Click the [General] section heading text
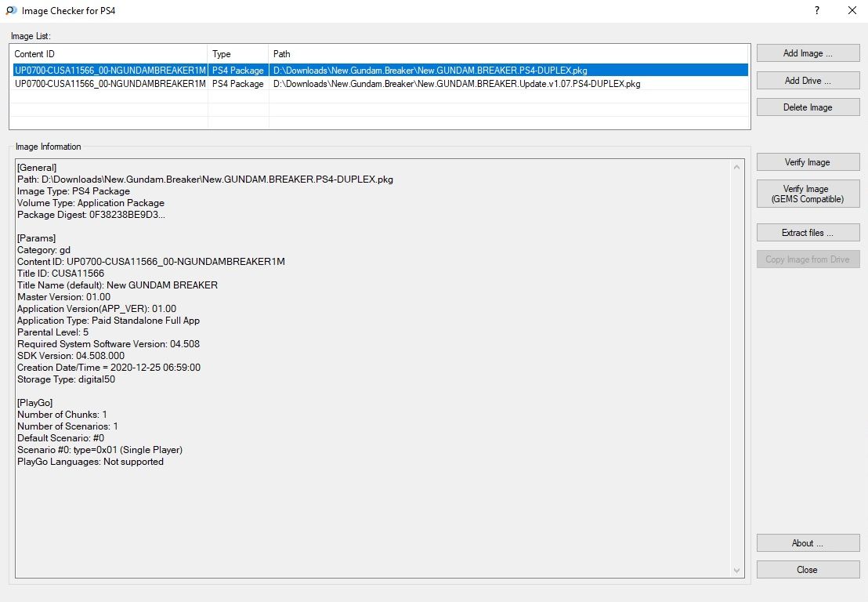 pos(37,167)
